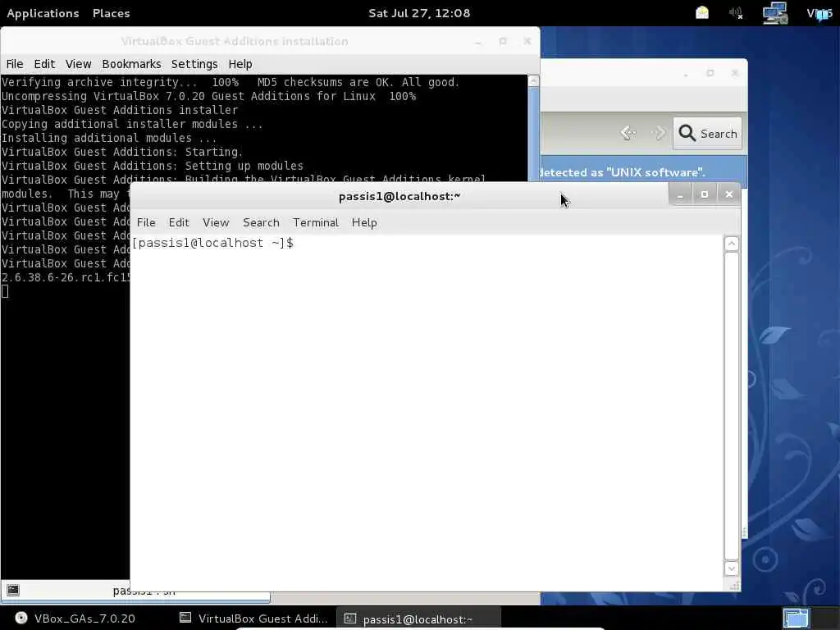Click terminal scrollbar up arrow in passis1 window
This screenshot has width=840, height=630.
732,244
